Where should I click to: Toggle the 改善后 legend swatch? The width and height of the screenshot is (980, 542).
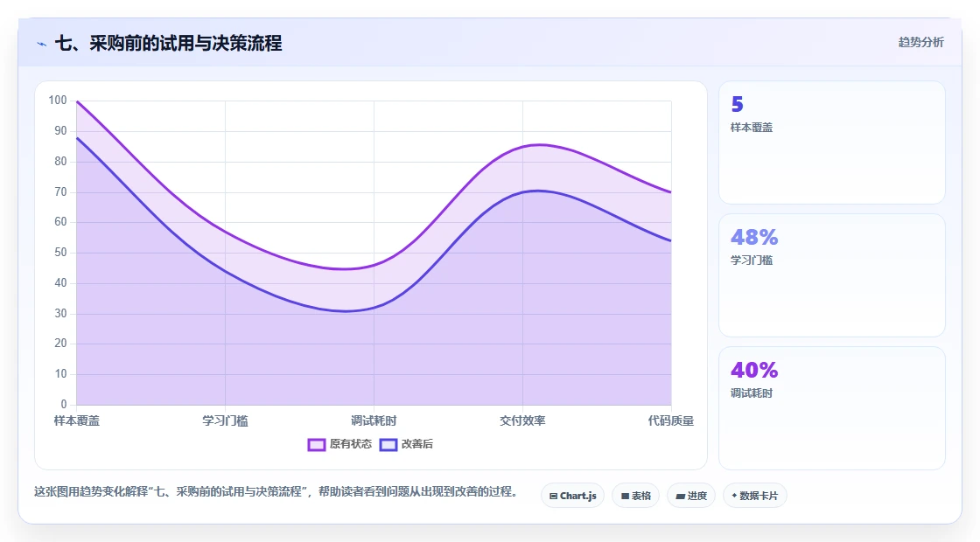coord(388,445)
